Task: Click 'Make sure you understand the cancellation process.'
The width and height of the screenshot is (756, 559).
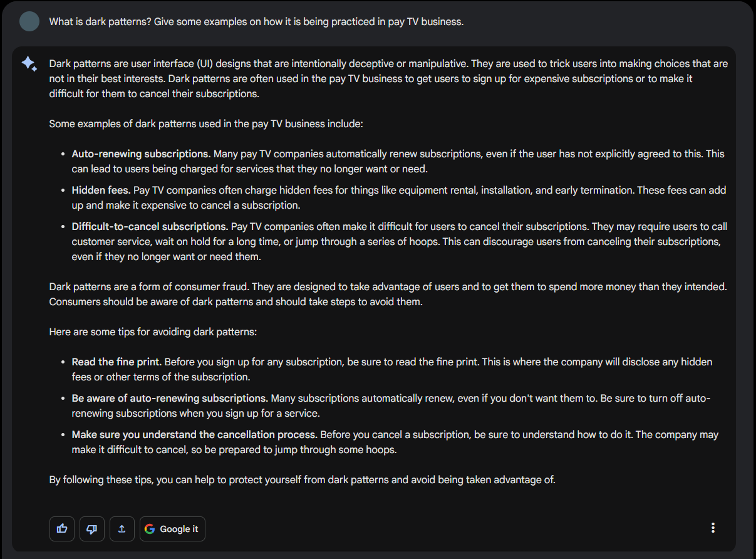Action: (195, 435)
